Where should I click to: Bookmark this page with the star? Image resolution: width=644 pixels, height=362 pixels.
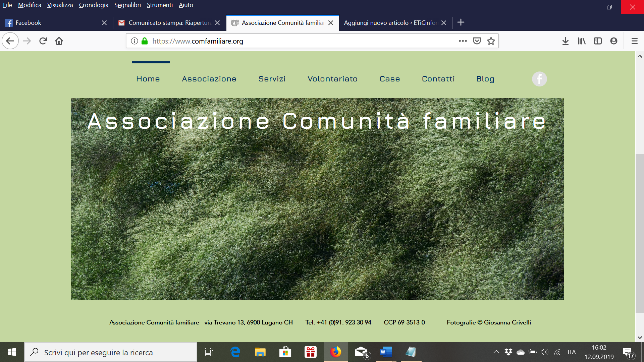(491, 41)
